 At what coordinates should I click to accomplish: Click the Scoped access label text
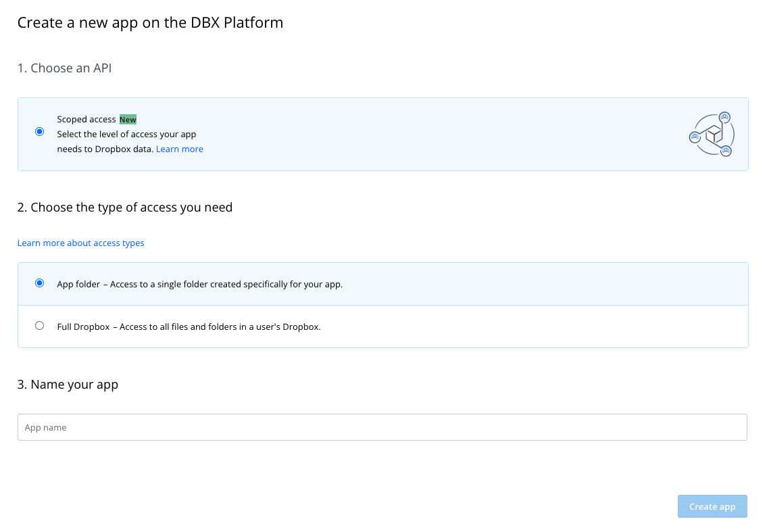point(86,120)
